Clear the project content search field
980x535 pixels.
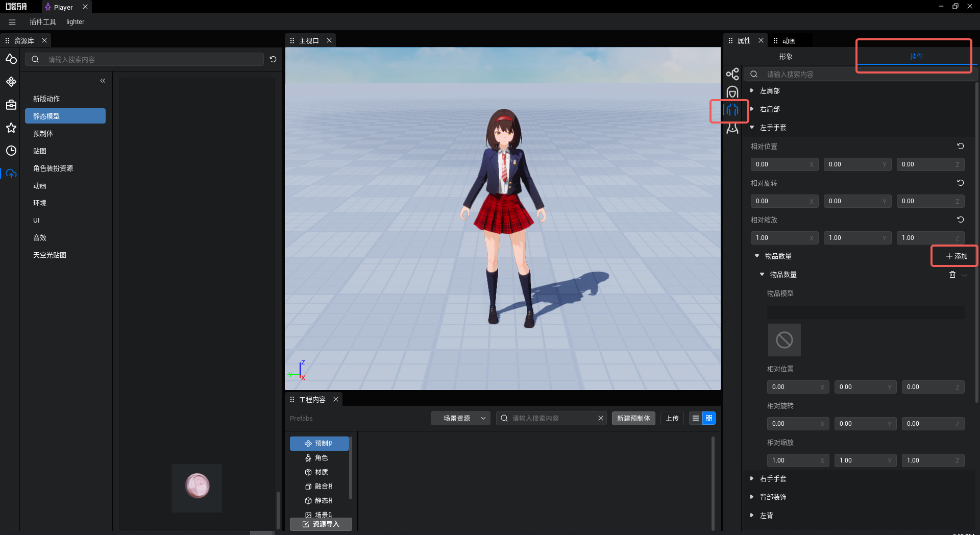coord(601,418)
